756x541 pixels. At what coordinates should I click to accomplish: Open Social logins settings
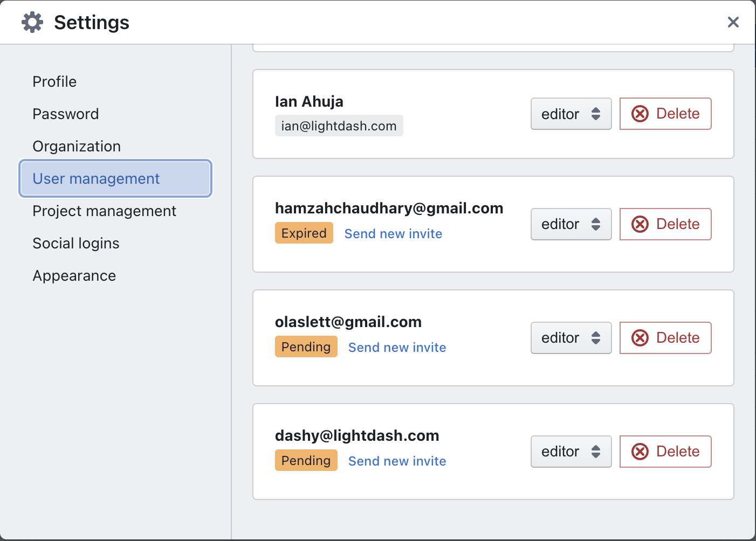coord(76,244)
